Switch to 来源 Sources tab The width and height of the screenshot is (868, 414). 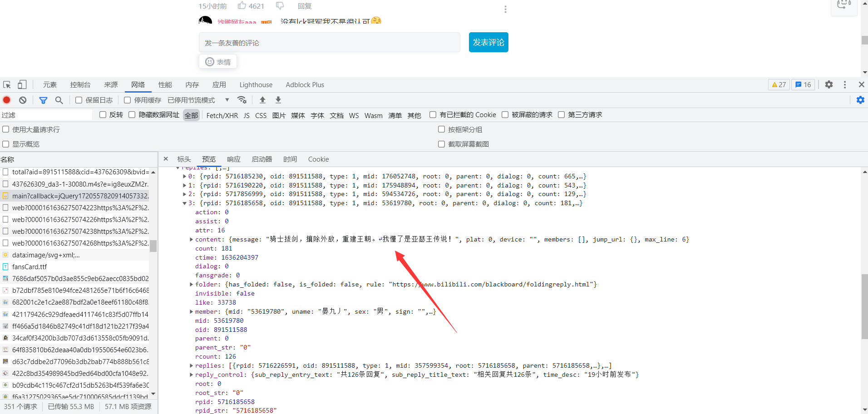111,85
